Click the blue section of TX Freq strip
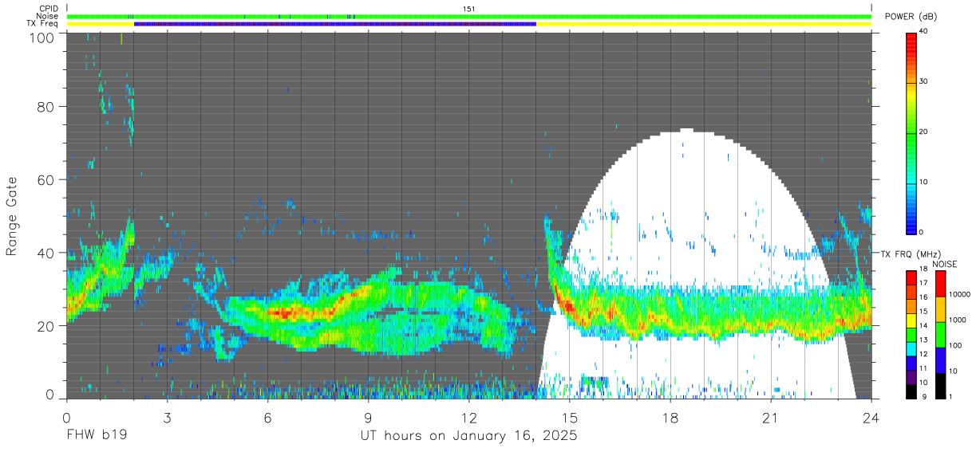The width and height of the screenshot is (980, 452). point(335,24)
